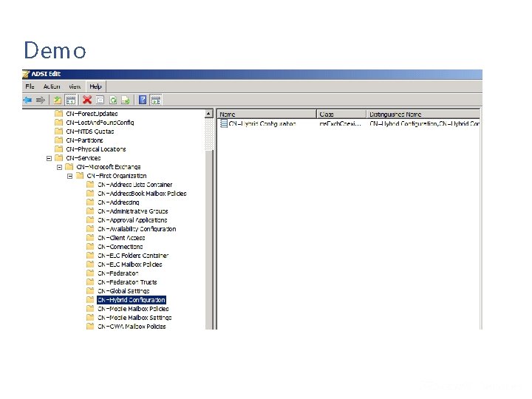Click the CN=Global Settings folder icon
This screenshot has width=532, height=399.
90,291
